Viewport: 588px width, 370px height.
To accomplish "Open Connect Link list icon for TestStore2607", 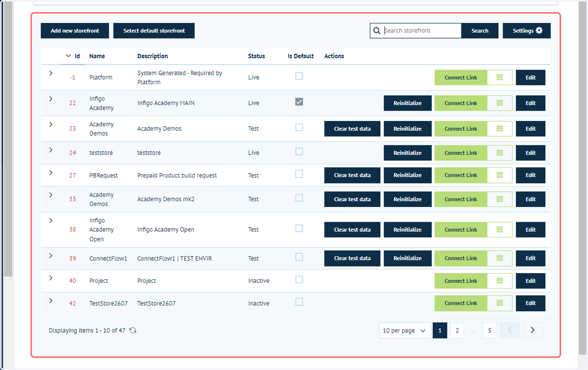I will 500,303.
